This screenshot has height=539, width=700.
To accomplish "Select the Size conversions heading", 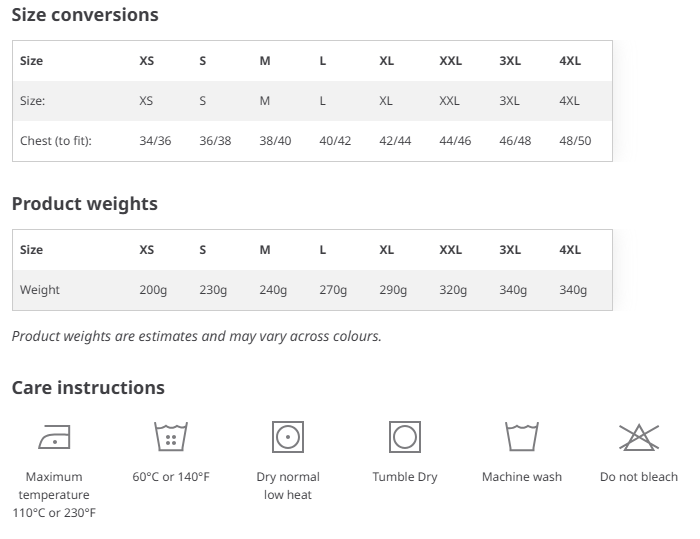I will [x=85, y=15].
